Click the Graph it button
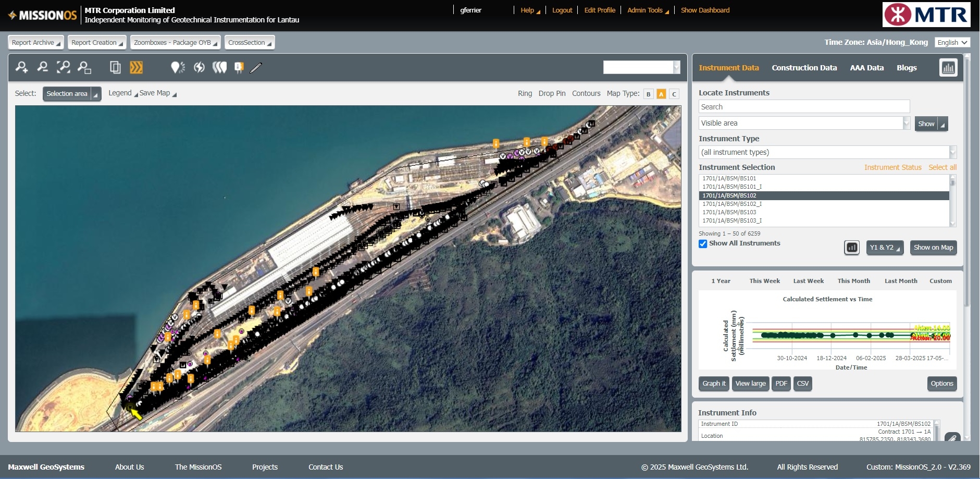The width and height of the screenshot is (980, 479). coord(714,384)
